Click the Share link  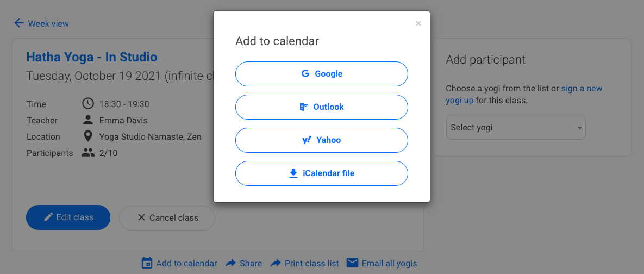click(243, 263)
